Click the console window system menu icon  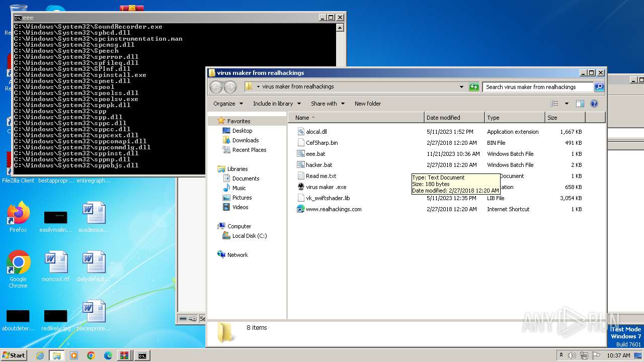18,18
